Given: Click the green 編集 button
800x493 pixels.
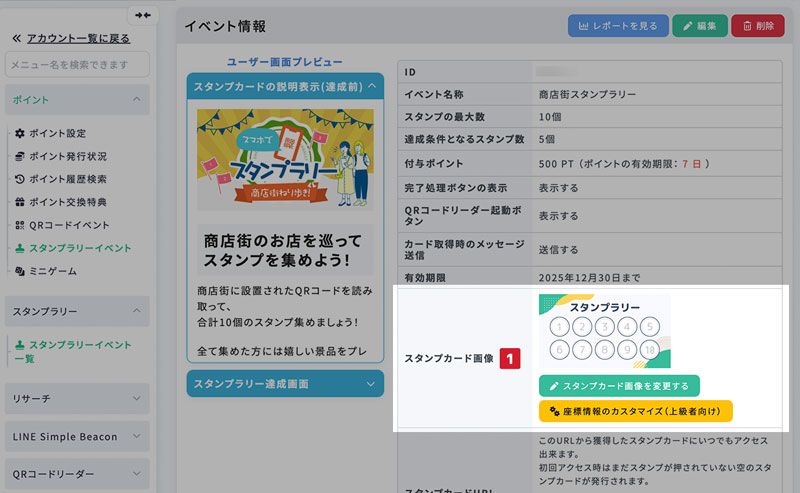Looking at the screenshot, I should click(698, 26).
